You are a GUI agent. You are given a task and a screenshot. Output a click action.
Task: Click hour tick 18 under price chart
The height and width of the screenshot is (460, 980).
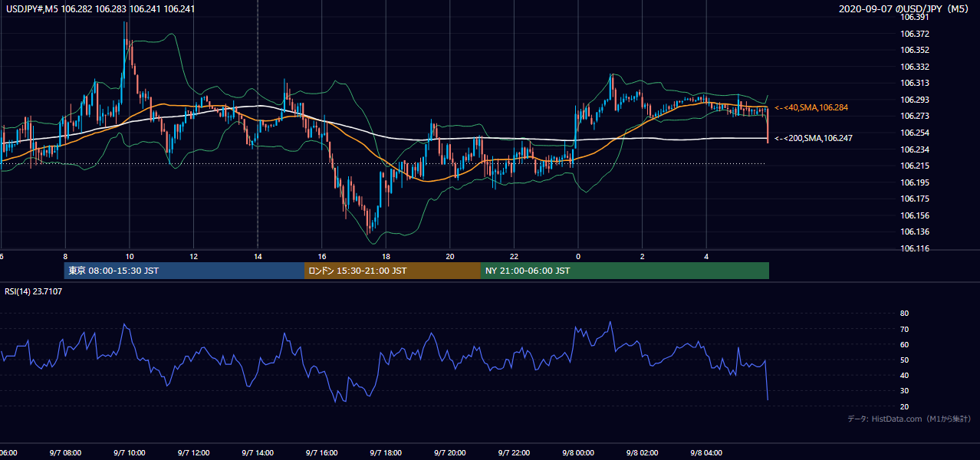(386, 256)
